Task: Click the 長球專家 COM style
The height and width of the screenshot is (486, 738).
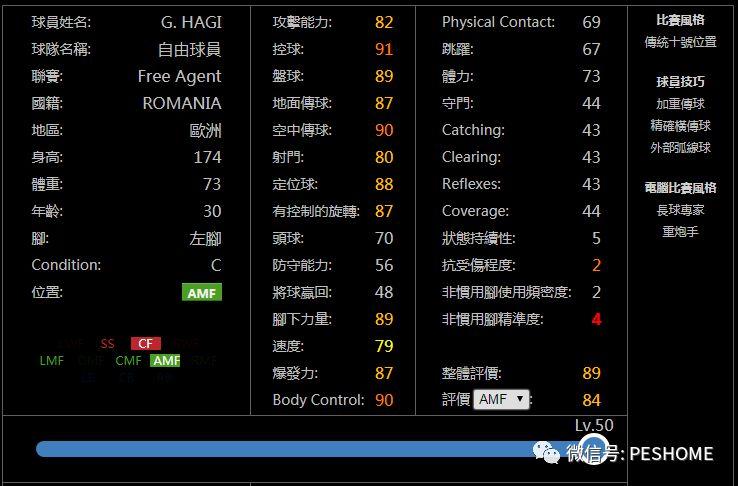Action: 681,210
